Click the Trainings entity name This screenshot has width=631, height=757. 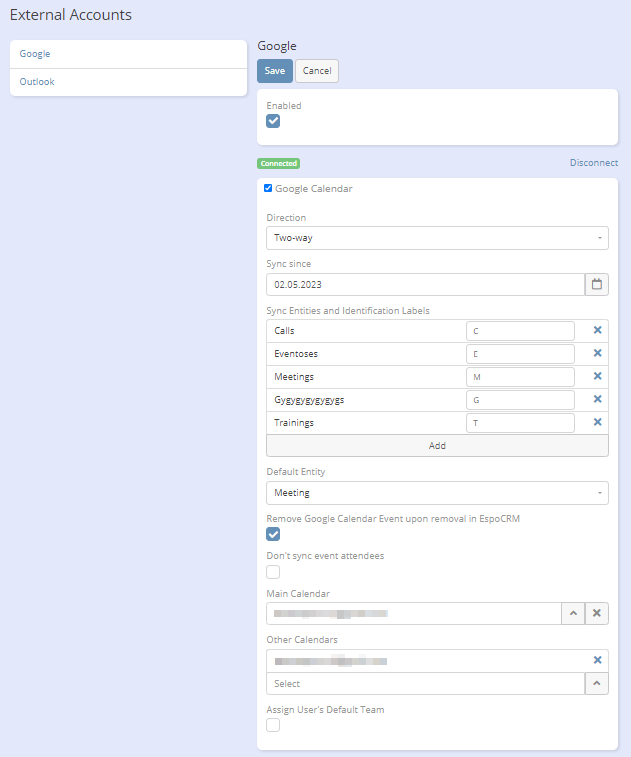pos(294,423)
